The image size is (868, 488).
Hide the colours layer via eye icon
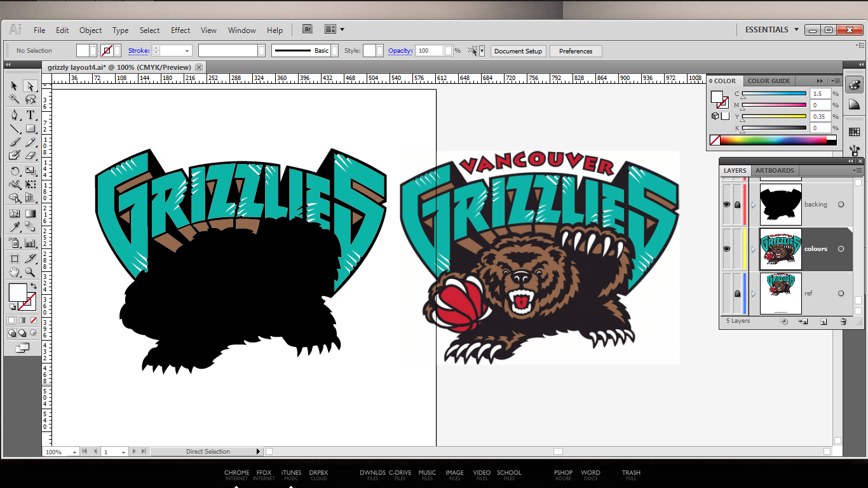click(726, 248)
